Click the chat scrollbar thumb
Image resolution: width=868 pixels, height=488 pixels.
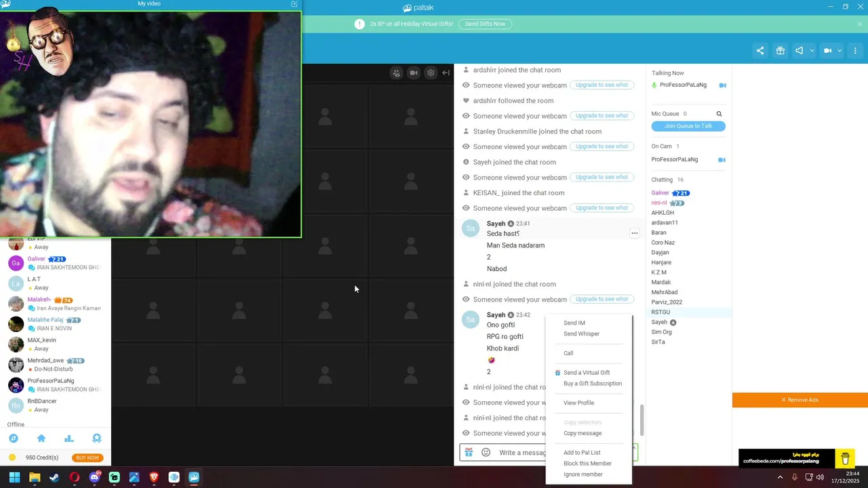pyautogui.click(x=642, y=420)
